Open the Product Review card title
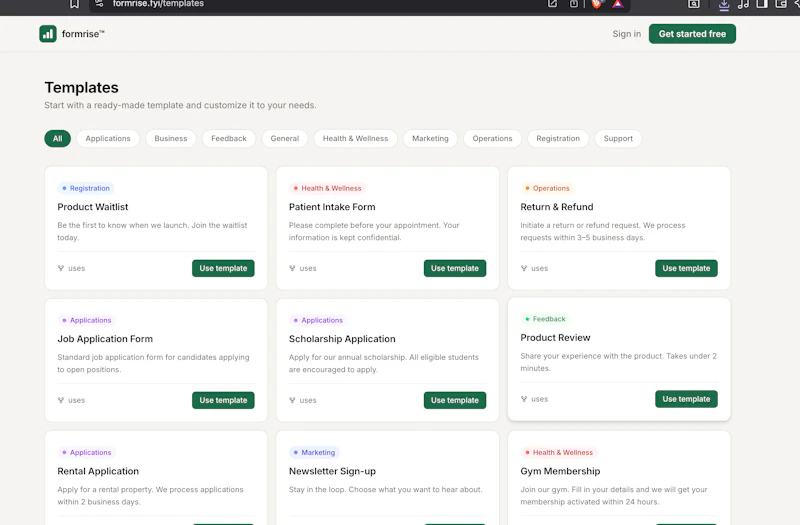The width and height of the screenshot is (800, 525). coord(555,337)
